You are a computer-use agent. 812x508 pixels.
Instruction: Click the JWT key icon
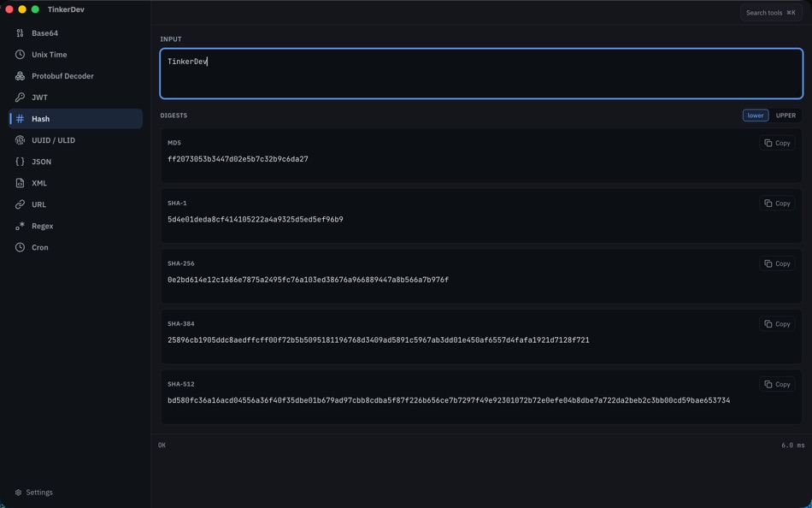20,97
